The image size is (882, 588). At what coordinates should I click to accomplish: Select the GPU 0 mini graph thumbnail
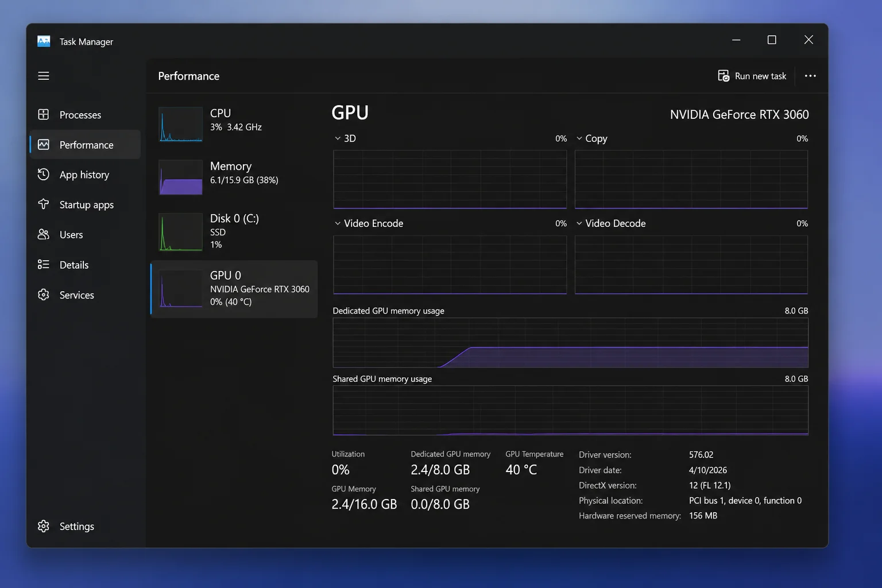(180, 289)
